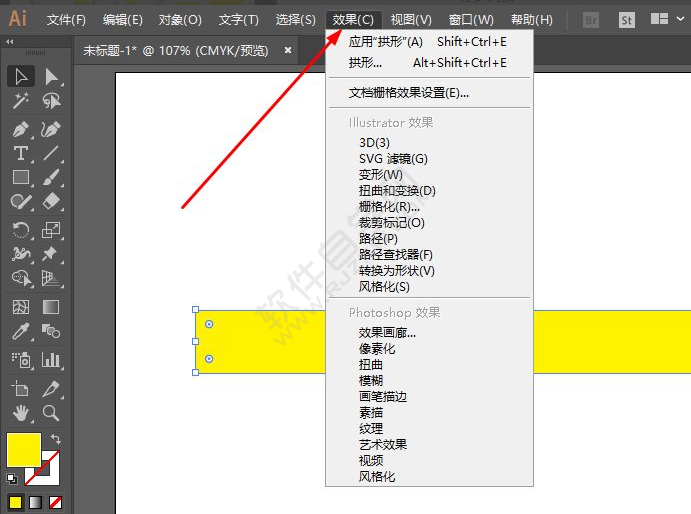Choose the Rectangle tool

21,177
